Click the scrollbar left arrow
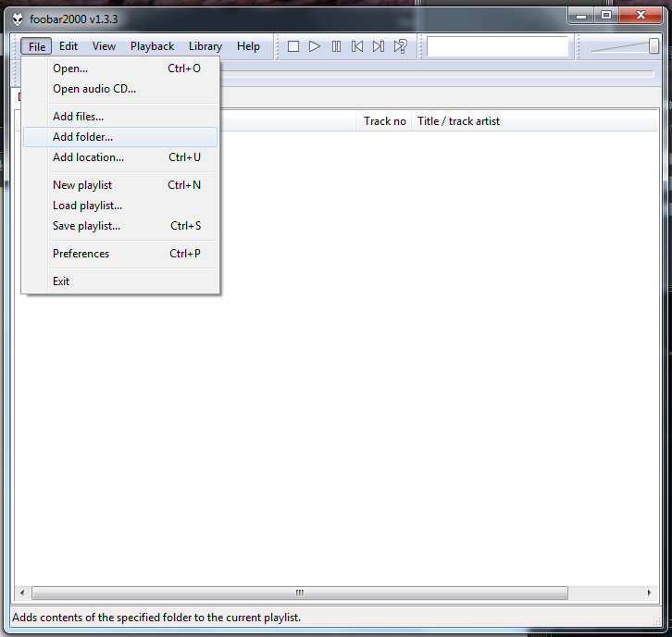Image resolution: width=672 pixels, height=637 pixels. pyautogui.click(x=22, y=593)
